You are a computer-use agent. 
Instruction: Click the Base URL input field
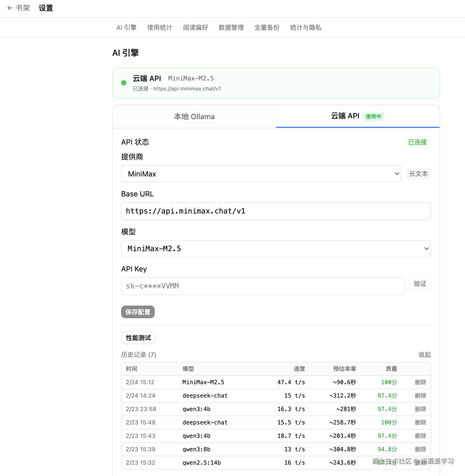(x=276, y=211)
